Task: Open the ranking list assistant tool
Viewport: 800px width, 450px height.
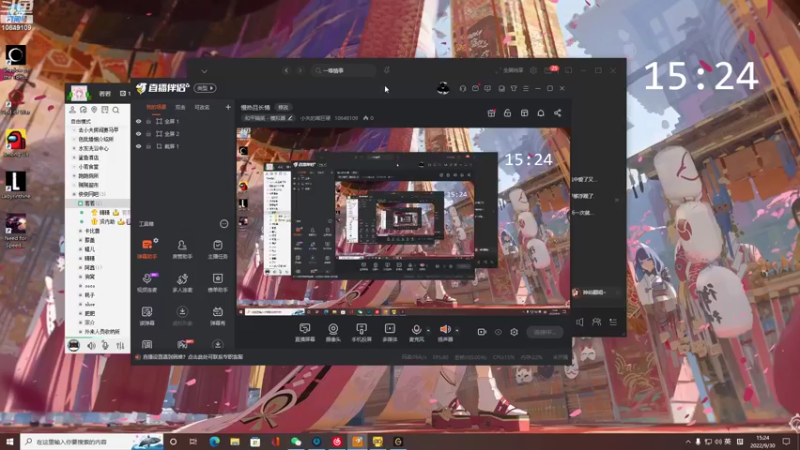Action: (217, 282)
